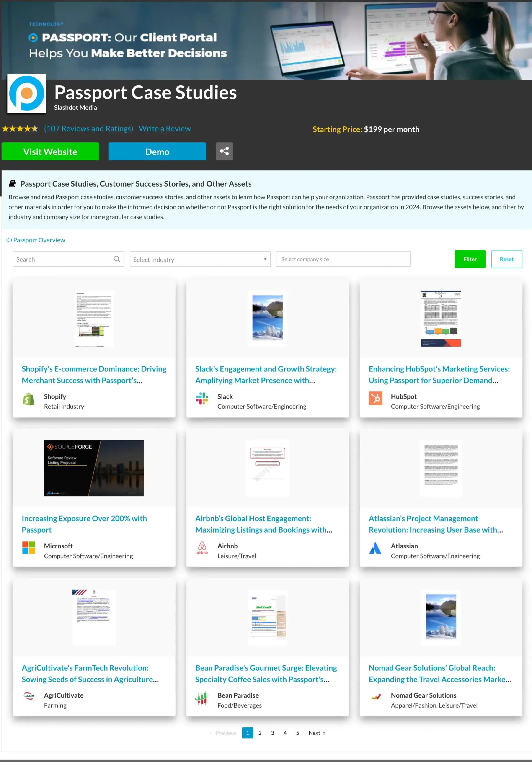Click the SourceForge proposal thumbnail

tap(94, 468)
